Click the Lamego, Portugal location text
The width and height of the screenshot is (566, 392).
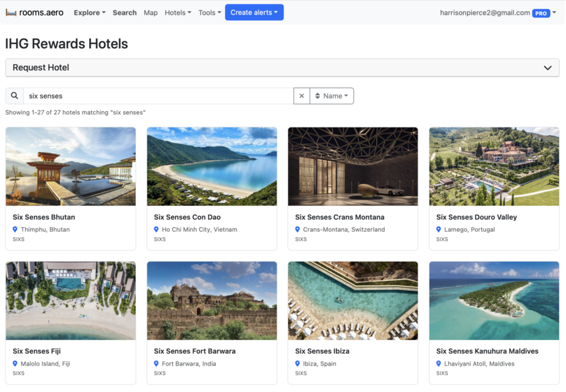coord(469,229)
